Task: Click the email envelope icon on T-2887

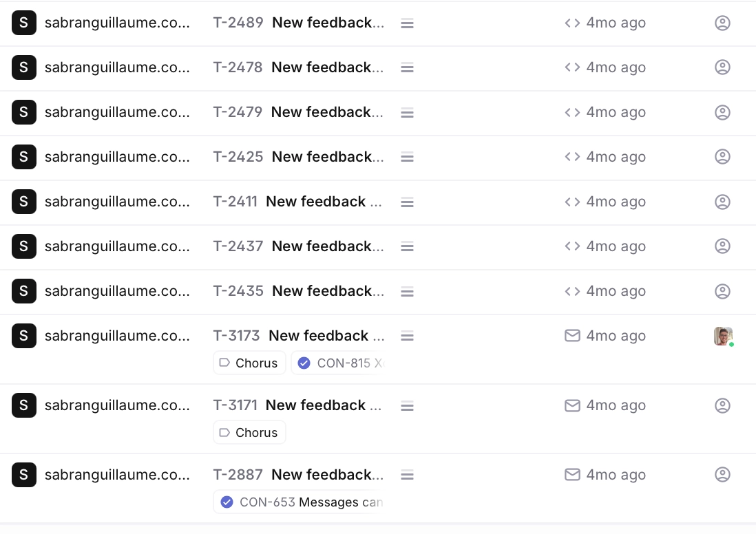Action: [x=572, y=475]
